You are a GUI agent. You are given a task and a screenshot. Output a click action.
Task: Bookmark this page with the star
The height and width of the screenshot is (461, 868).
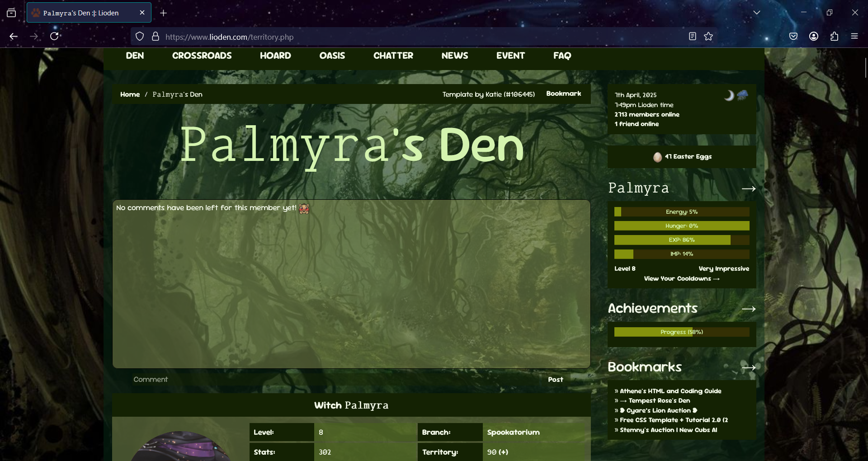[x=708, y=37]
